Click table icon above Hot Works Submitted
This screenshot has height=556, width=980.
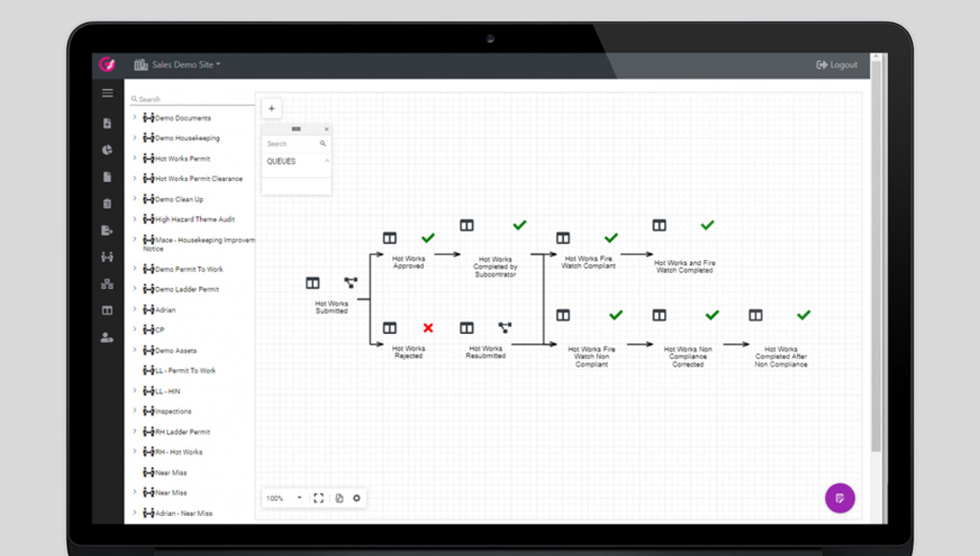[313, 283]
